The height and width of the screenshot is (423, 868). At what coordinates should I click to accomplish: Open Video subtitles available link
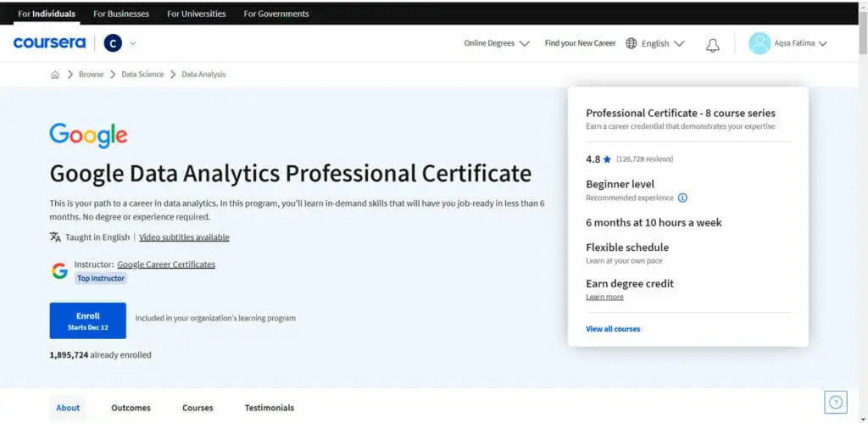[184, 237]
